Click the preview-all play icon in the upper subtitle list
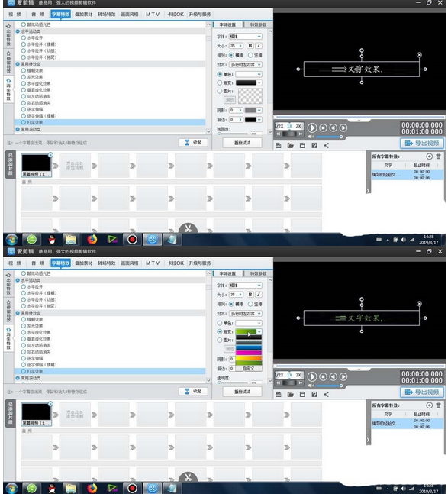Image resolution: width=448 pixels, height=494 pixels. click(429, 157)
